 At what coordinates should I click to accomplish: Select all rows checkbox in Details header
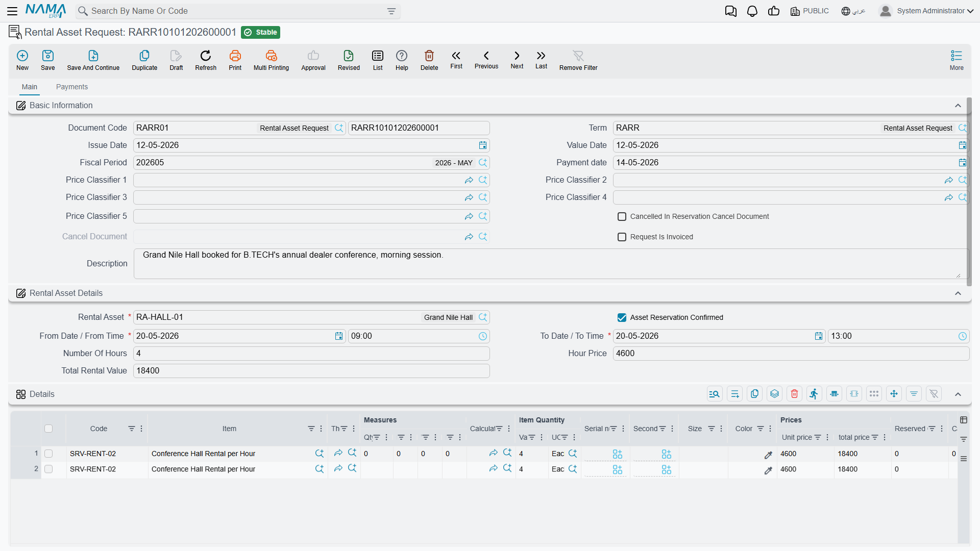48,429
